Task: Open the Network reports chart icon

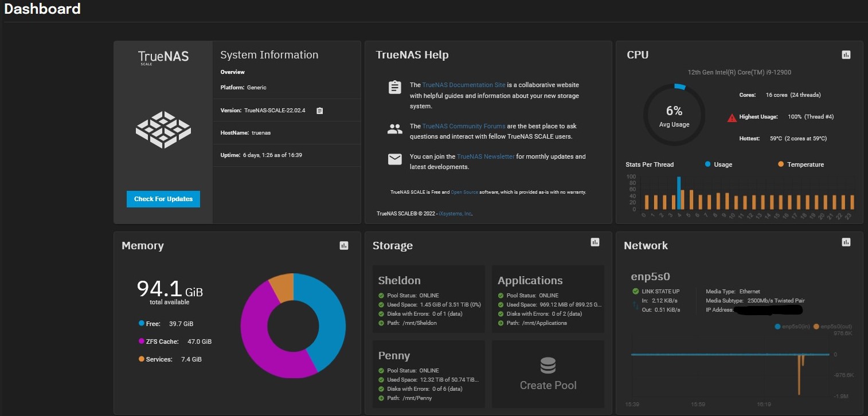Action: pyautogui.click(x=846, y=242)
